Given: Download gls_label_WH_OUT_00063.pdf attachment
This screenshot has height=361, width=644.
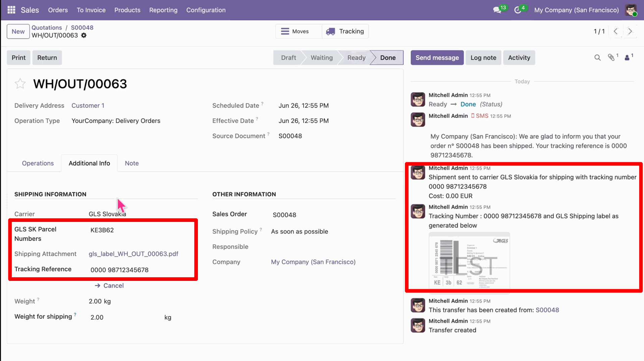Looking at the screenshot, I should [133, 254].
